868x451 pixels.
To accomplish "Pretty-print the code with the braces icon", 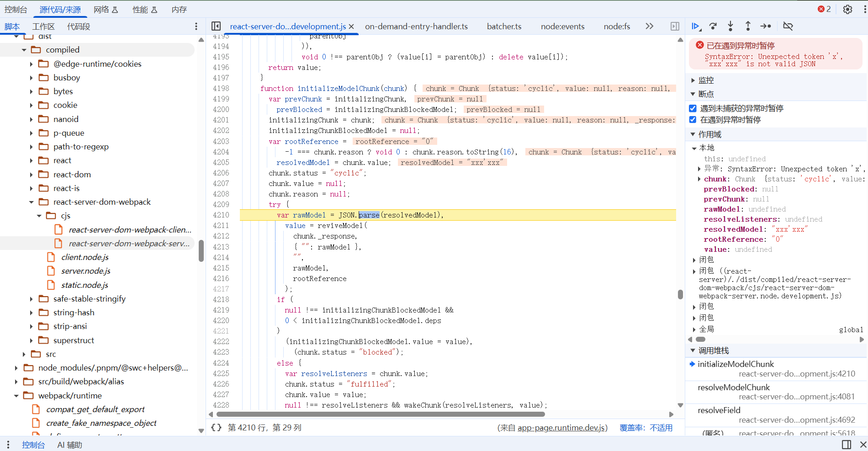I will [x=216, y=428].
